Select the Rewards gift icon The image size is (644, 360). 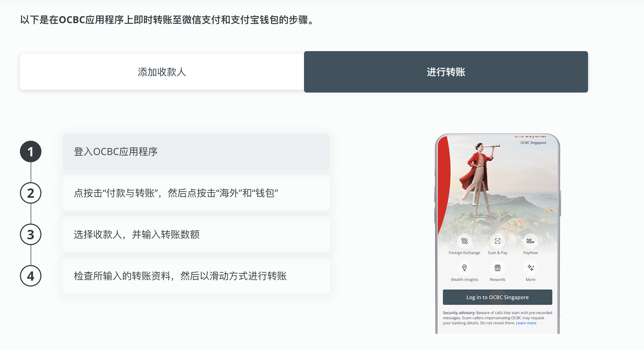point(497,268)
